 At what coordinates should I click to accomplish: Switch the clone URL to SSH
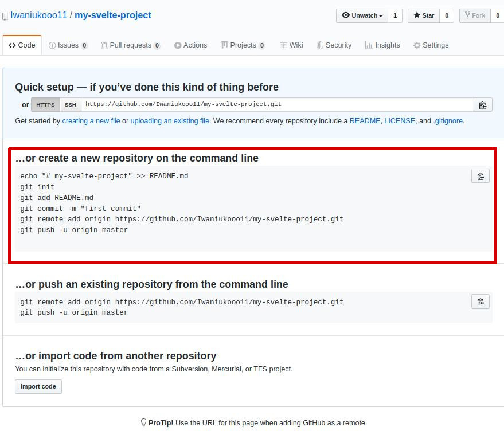tap(70, 104)
